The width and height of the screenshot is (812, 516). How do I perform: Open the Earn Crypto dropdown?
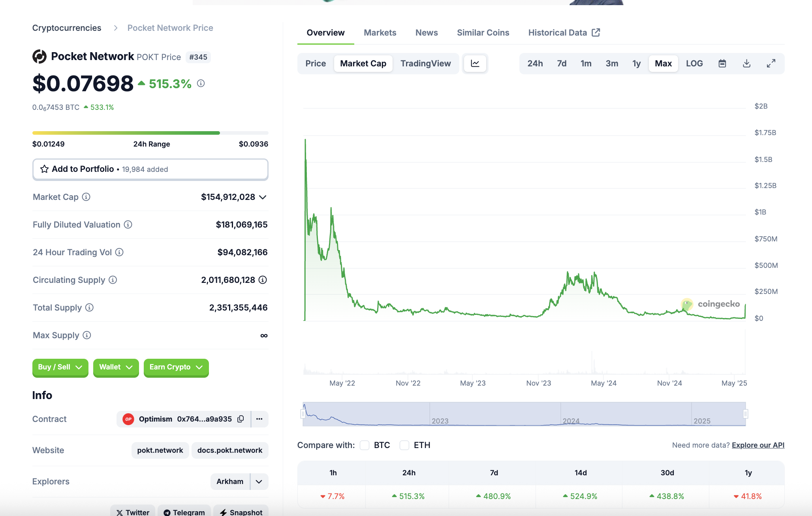point(176,367)
